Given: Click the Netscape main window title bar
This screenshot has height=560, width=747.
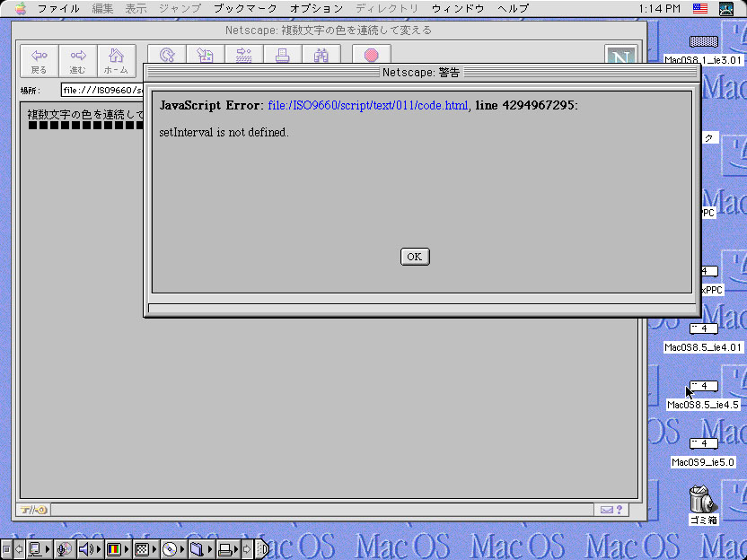Looking at the screenshot, I should [x=329, y=30].
